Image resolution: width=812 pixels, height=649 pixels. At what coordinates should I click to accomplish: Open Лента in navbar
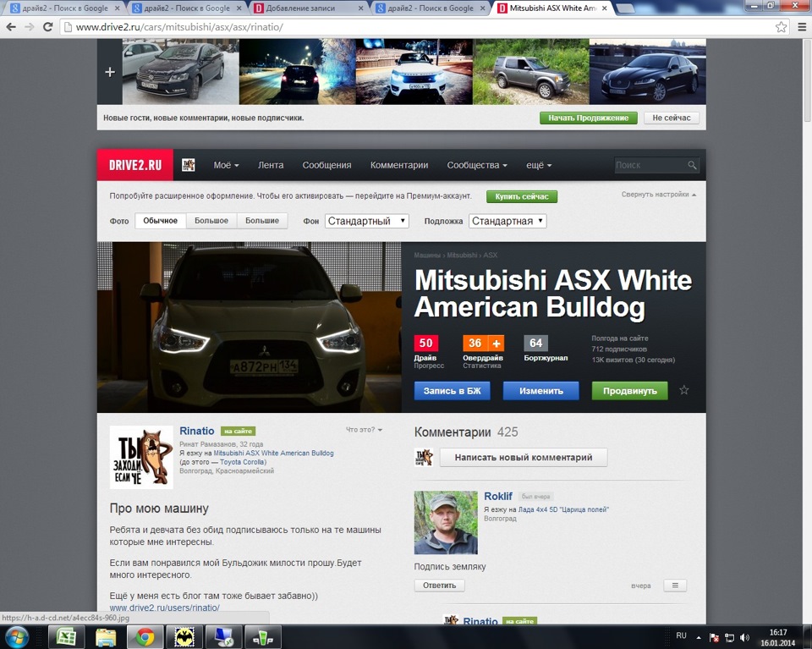(x=271, y=165)
